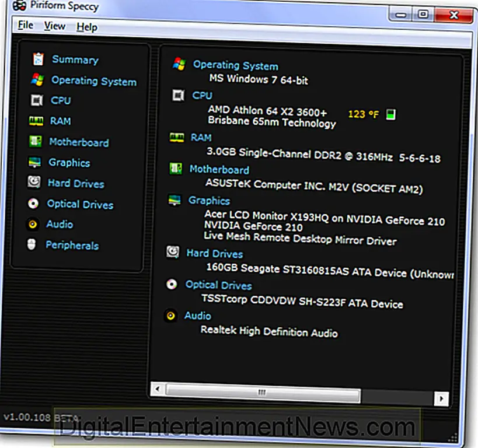Close the Piriform Speccy window
Viewport: 478px width, 448px height.
[x=453, y=15]
